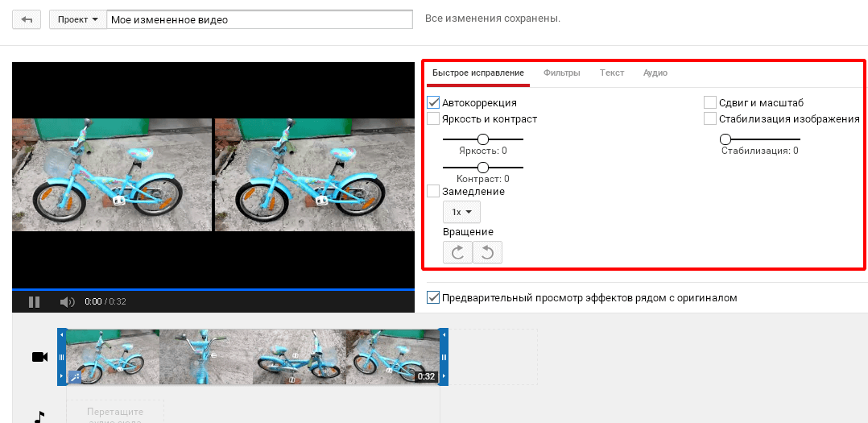
Task: Pause the video preview
Action: pyautogui.click(x=35, y=302)
